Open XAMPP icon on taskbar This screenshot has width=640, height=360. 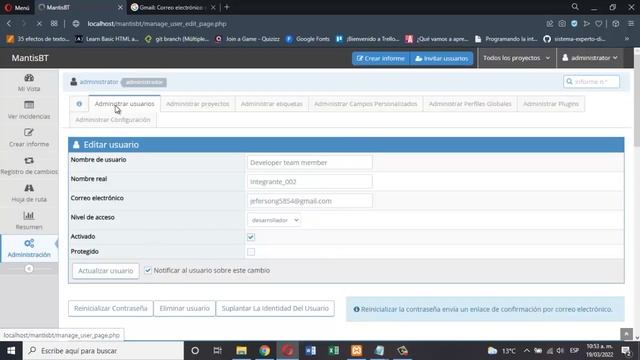(357, 351)
